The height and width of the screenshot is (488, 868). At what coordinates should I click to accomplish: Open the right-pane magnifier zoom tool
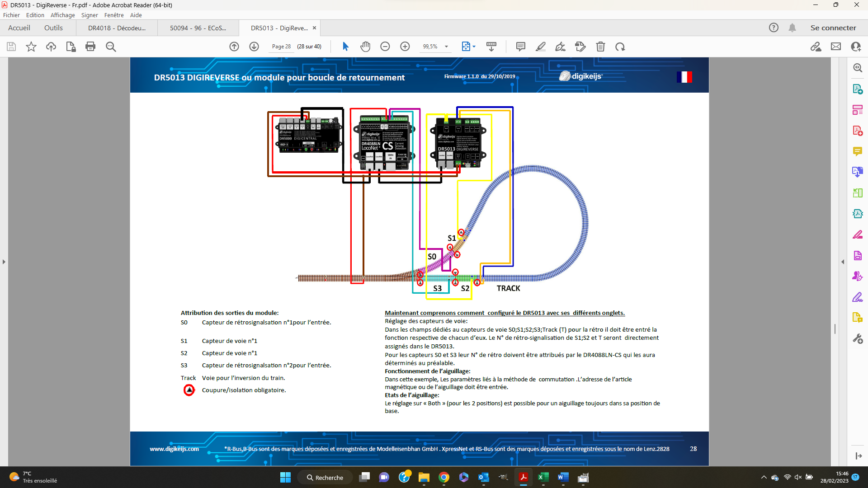[858, 68]
